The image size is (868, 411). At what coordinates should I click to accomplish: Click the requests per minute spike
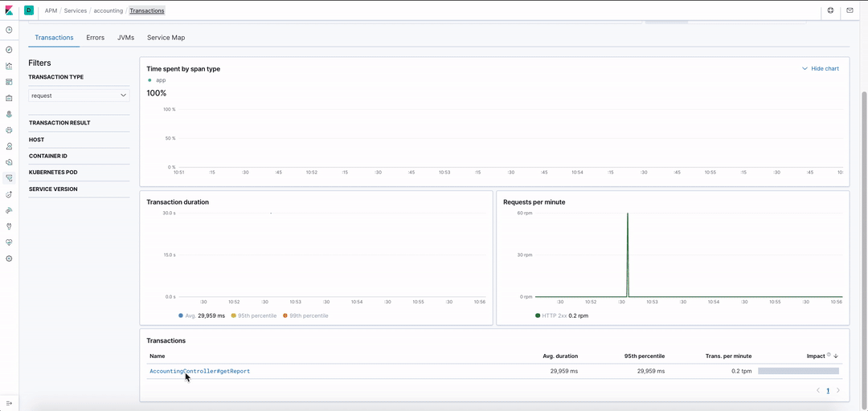point(627,254)
